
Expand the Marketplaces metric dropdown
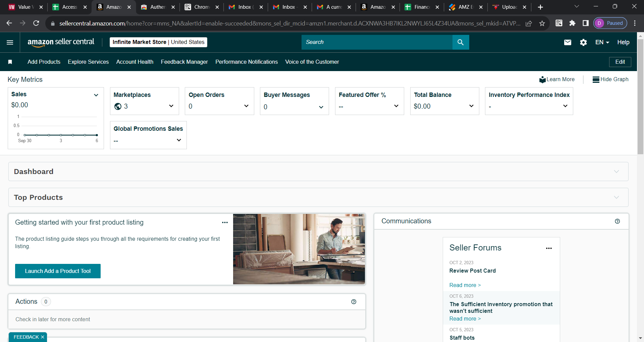point(171,106)
